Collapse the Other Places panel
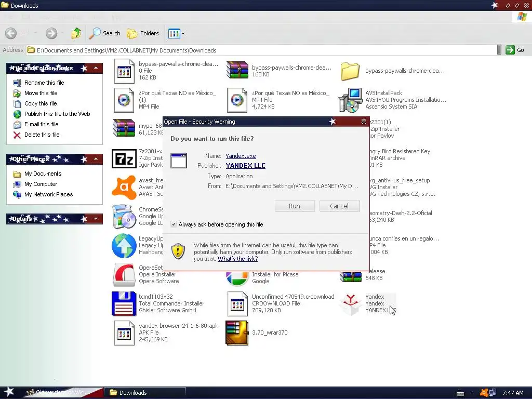Viewport: 532px width, 399px height. pyautogui.click(x=96, y=159)
